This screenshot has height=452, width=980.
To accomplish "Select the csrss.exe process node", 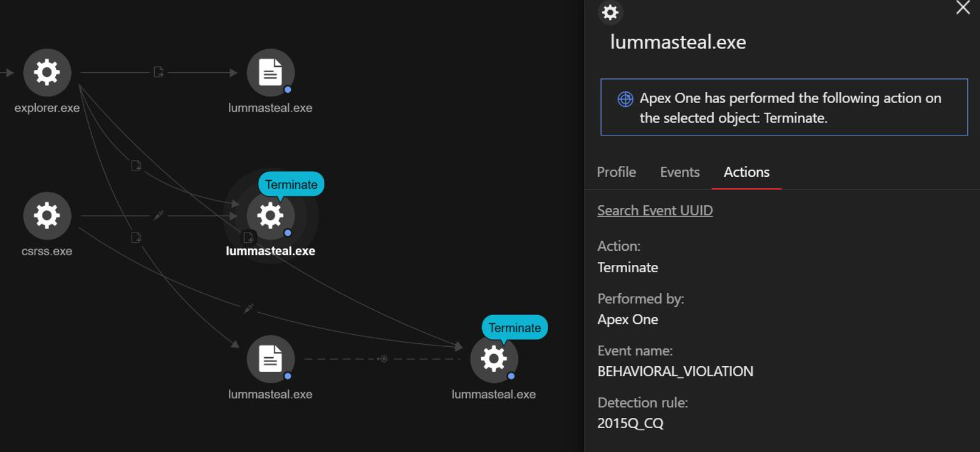I will (x=47, y=215).
